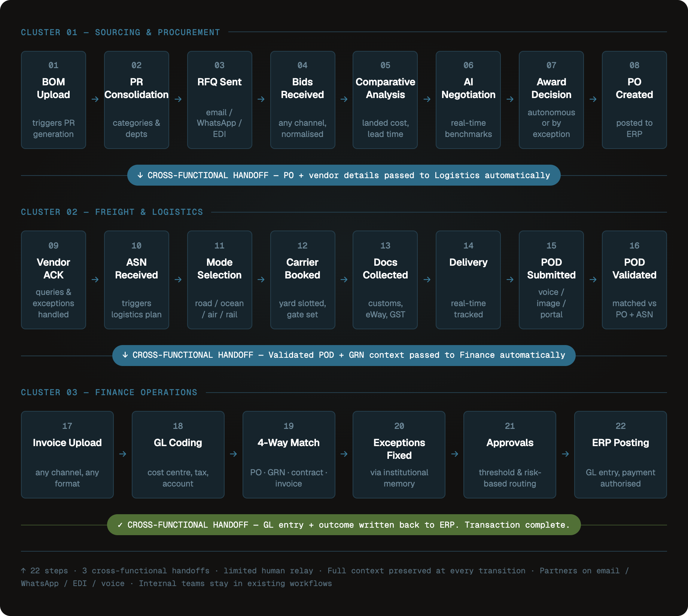Click the 'PO · GRN · contract · invoice' text
688x616 pixels.
[289, 478]
